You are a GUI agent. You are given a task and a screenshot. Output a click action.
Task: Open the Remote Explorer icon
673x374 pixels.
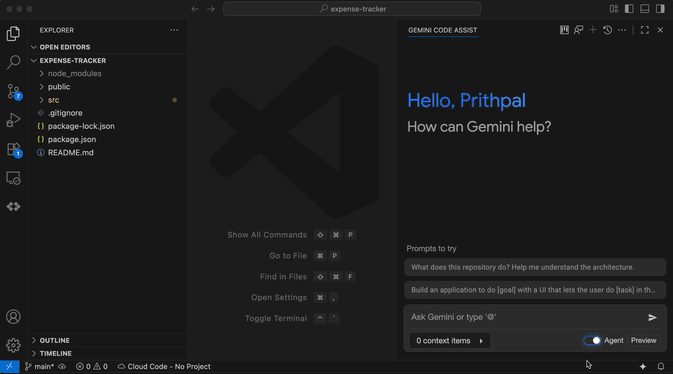pos(13,178)
